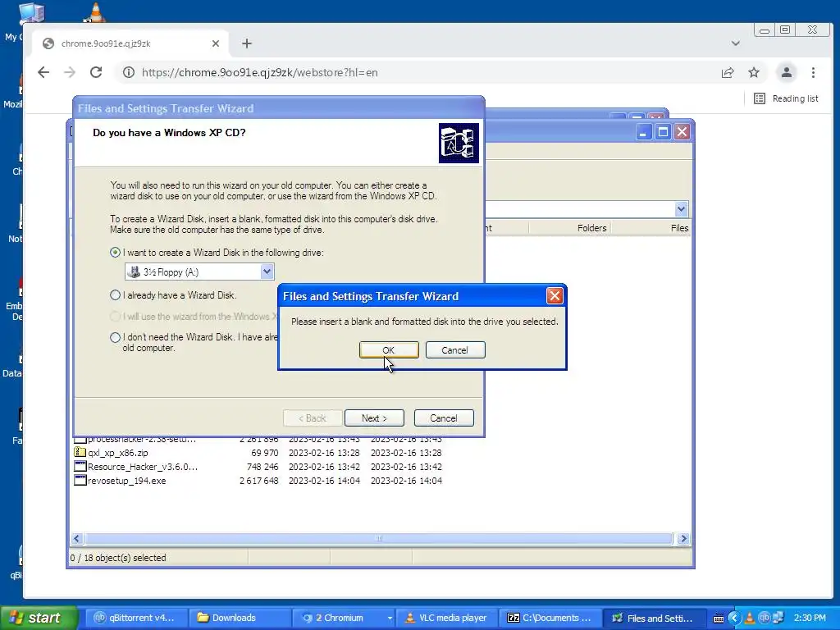The image size is (840, 630).
Task: Select create a Wizard Disk radio option
Action: (115, 253)
